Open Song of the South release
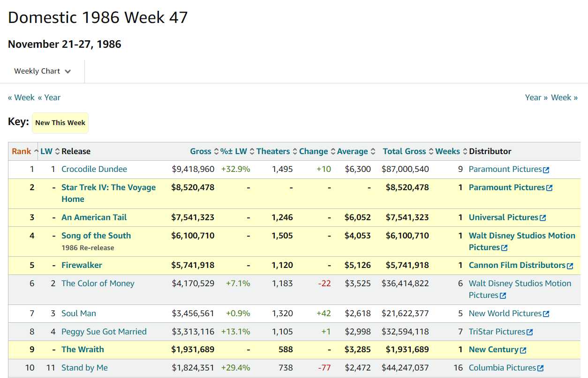 [96, 236]
